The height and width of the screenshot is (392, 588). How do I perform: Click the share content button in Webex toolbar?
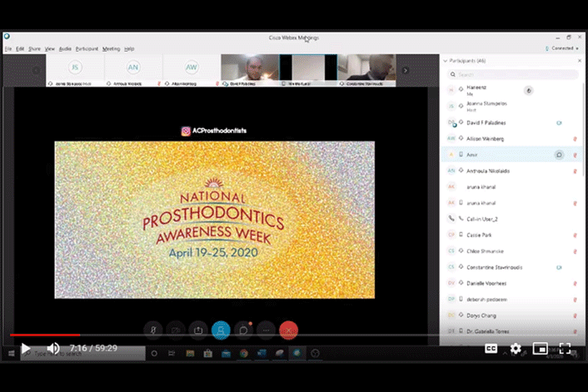198,330
